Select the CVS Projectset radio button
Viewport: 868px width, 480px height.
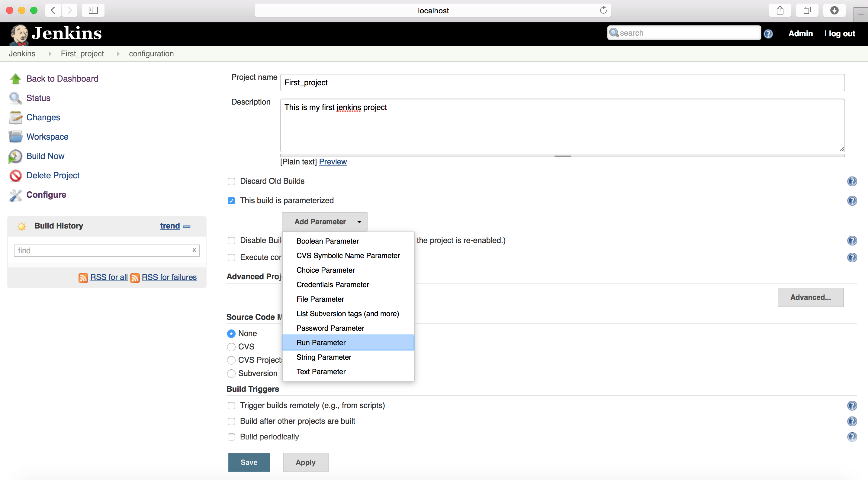[231, 360]
